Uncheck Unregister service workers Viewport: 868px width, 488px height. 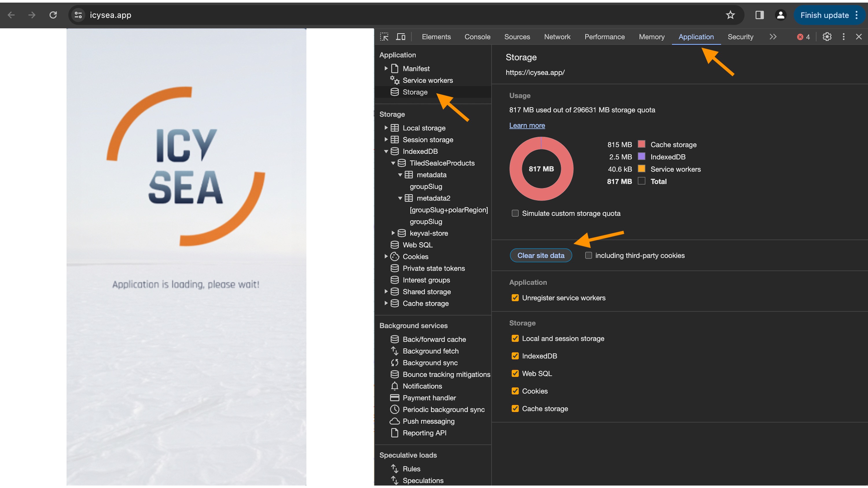[515, 298]
